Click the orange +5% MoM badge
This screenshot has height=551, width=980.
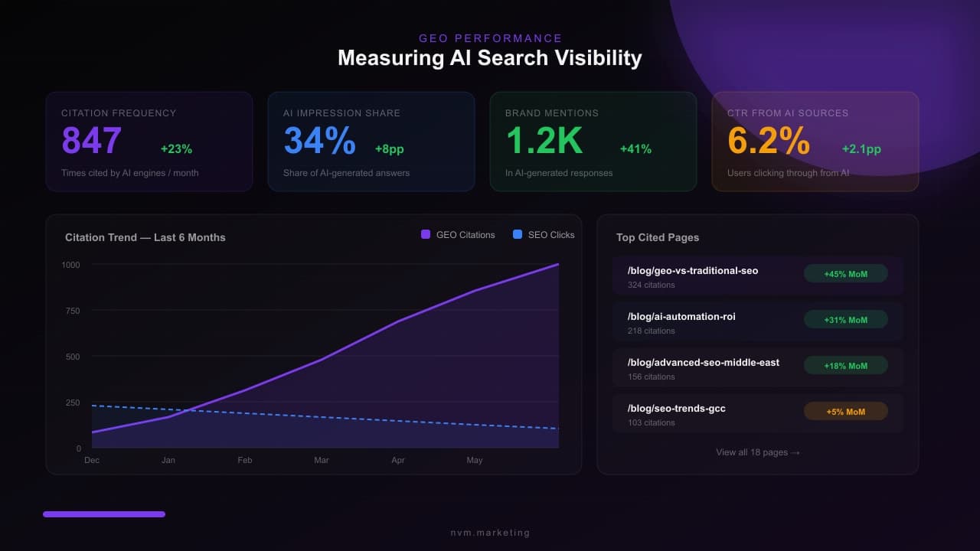tap(846, 411)
